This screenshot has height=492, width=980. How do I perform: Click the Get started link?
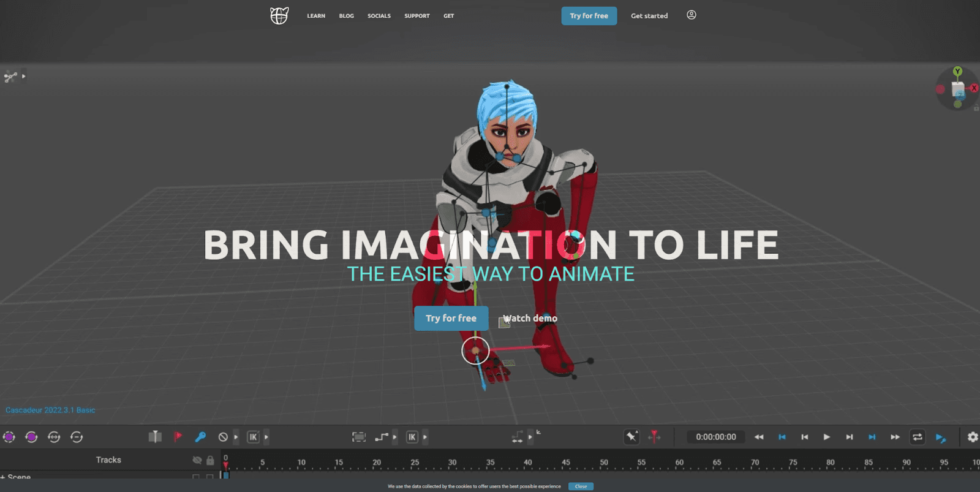pyautogui.click(x=649, y=16)
